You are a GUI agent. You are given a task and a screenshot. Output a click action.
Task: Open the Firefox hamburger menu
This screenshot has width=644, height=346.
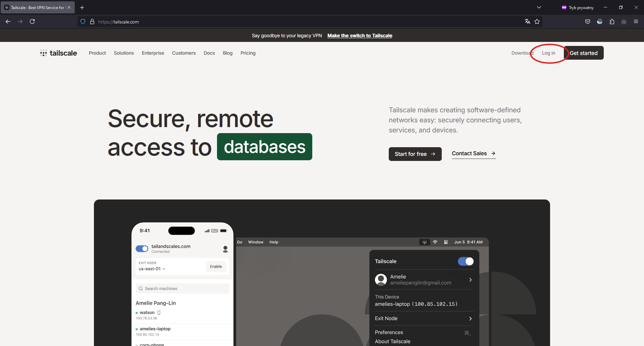(636, 21)
